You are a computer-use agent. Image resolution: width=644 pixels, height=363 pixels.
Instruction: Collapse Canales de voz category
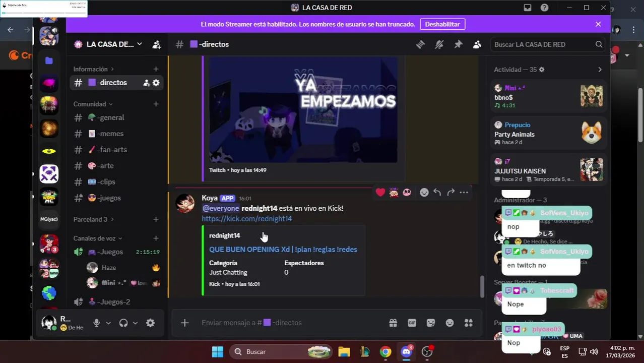pyautogui.click(x=98, y=238)
